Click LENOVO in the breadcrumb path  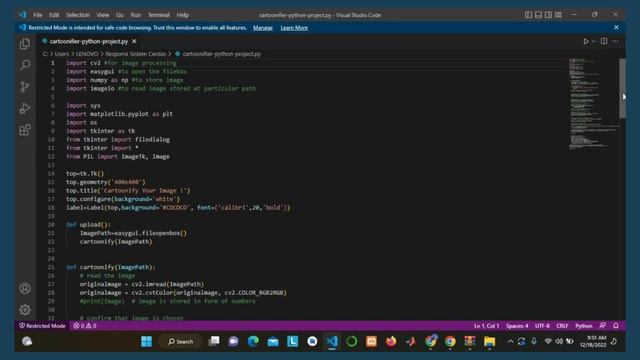[x=87, y=54]
